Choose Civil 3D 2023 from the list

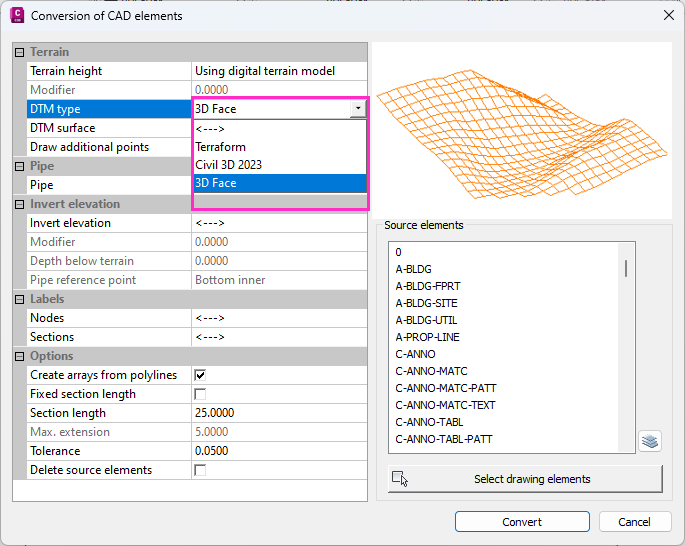(280, 165)
